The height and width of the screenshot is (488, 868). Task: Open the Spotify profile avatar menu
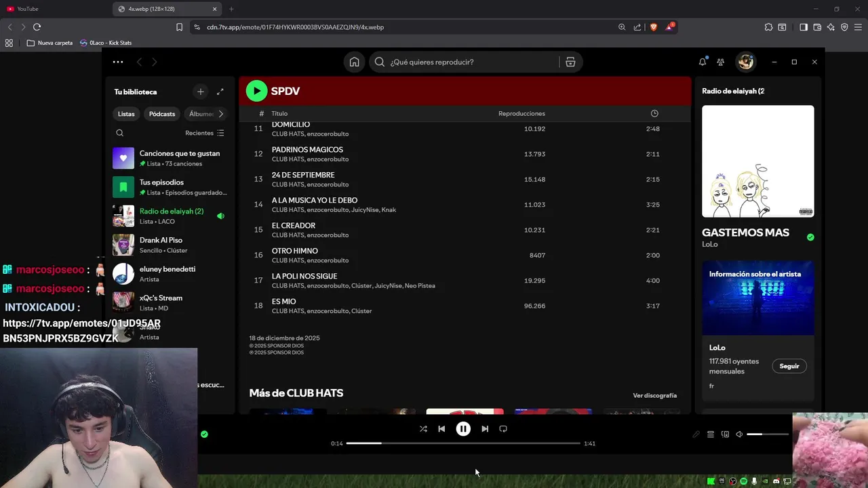tap(746, 62)
